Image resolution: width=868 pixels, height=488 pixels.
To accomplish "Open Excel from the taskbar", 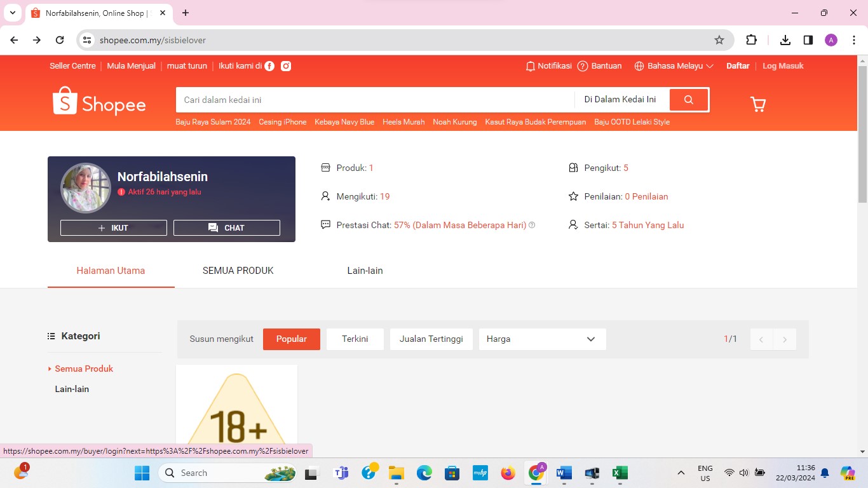I will click(619, 473).
